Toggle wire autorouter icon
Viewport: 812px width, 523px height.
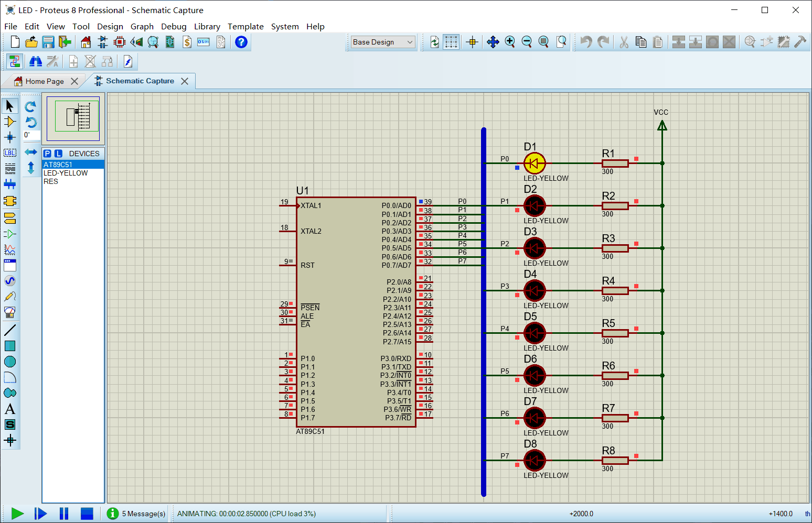point(15,62)
